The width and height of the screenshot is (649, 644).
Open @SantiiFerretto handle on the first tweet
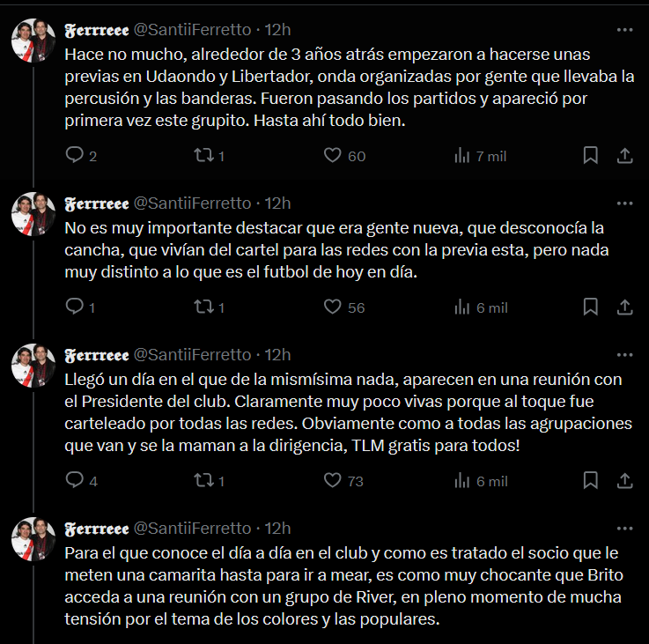[x=193, y=30]
